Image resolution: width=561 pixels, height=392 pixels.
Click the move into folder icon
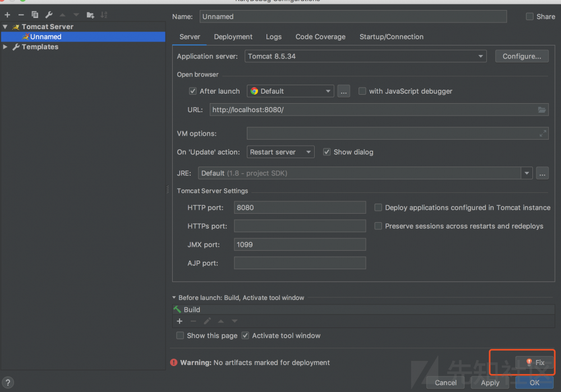(x=90, y=15)
